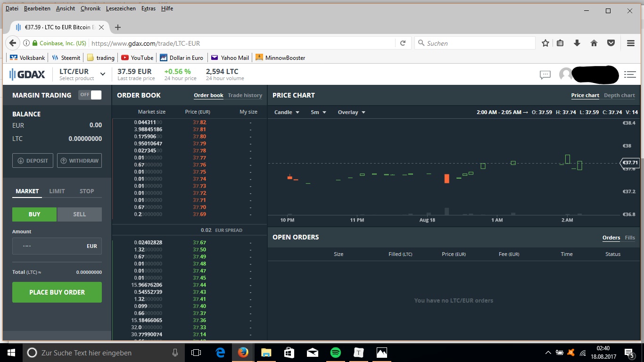This screenshot has height=362, width=644.
Task: Switch the chart to Depth chart view
Action: [x=619, y=95]
